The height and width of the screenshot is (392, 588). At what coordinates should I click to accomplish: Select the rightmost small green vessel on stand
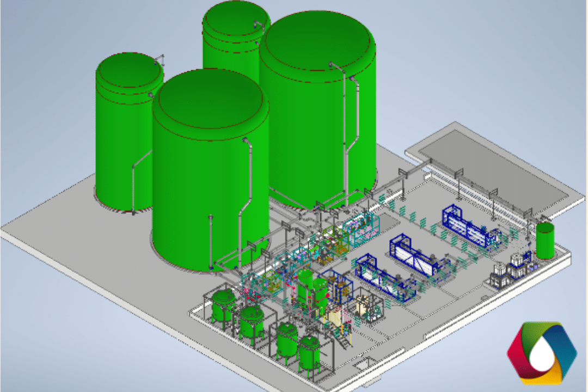309,351
